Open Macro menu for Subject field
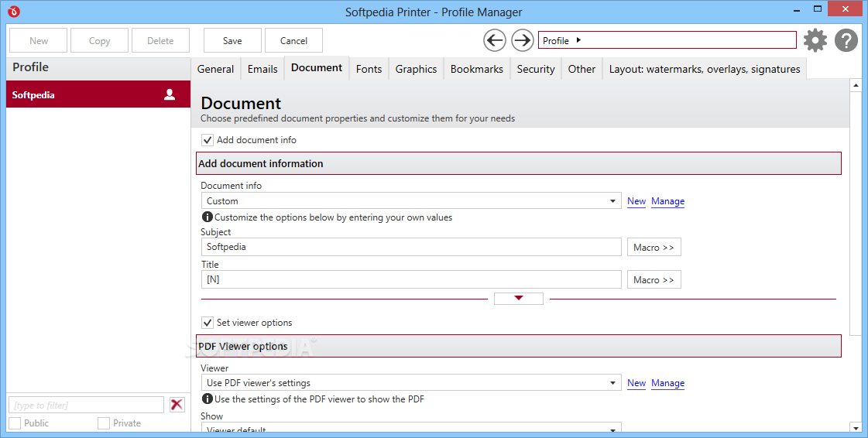The height and width of the screenshot is (438, 868). (654, 247)
